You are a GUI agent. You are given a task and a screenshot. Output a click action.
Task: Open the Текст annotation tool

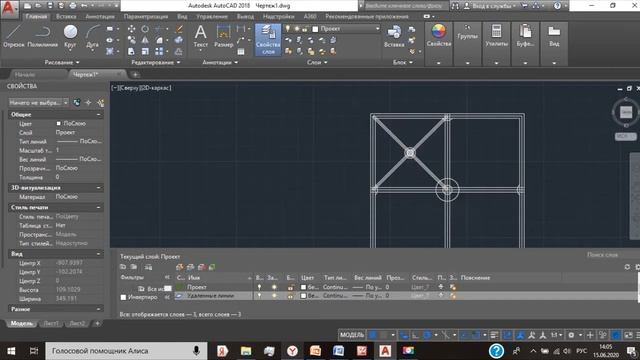pos(200,36)
